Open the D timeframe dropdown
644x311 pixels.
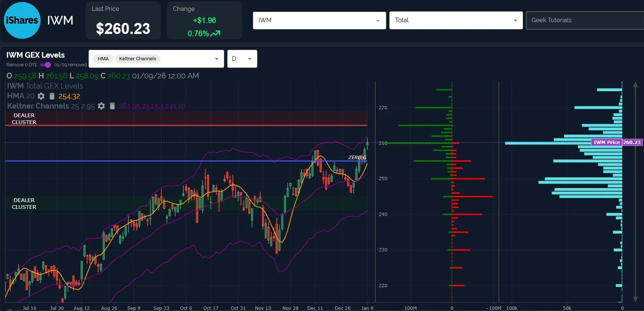[242, 59]
